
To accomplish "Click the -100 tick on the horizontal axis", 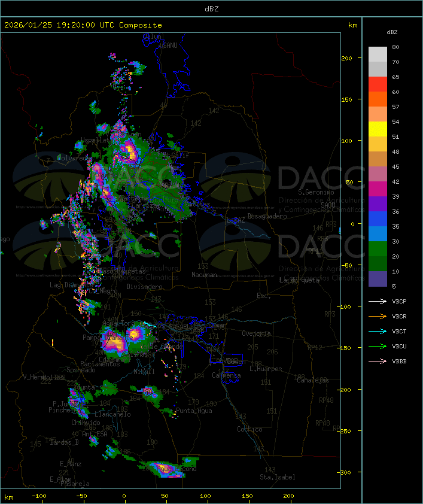I will click(x=39, y=496).
